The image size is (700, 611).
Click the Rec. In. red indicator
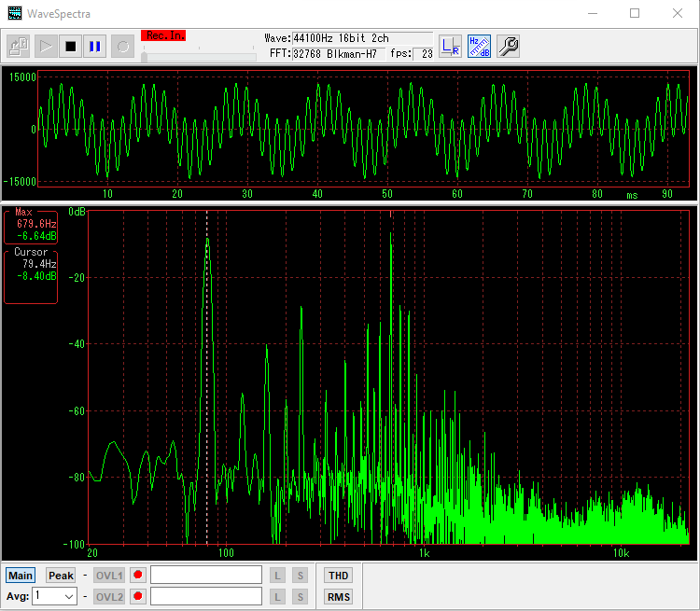(163, 35)
